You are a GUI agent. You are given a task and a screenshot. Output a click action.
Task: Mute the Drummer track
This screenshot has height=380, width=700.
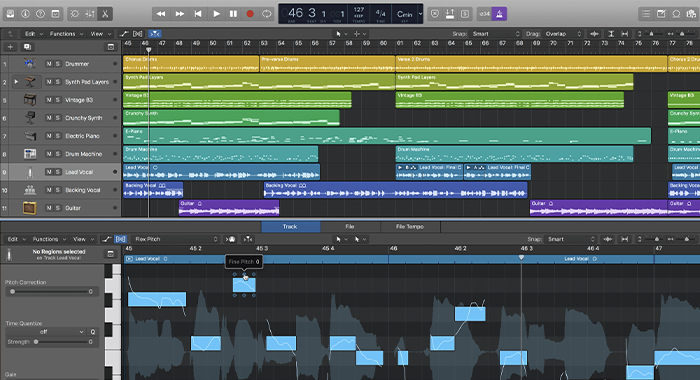[x=49, y=64]
